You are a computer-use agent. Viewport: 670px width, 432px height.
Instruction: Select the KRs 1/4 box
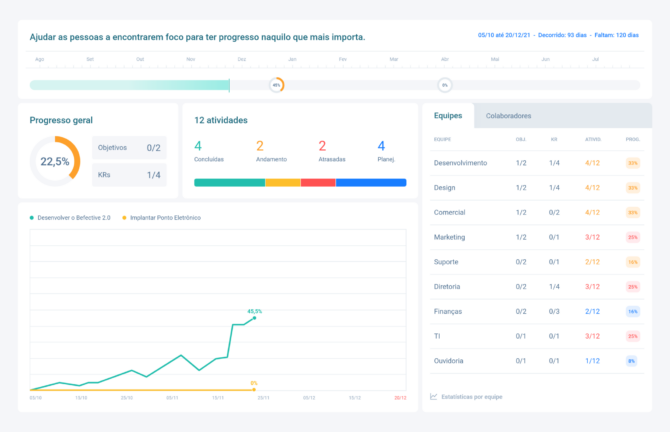[x=129, y=175]
